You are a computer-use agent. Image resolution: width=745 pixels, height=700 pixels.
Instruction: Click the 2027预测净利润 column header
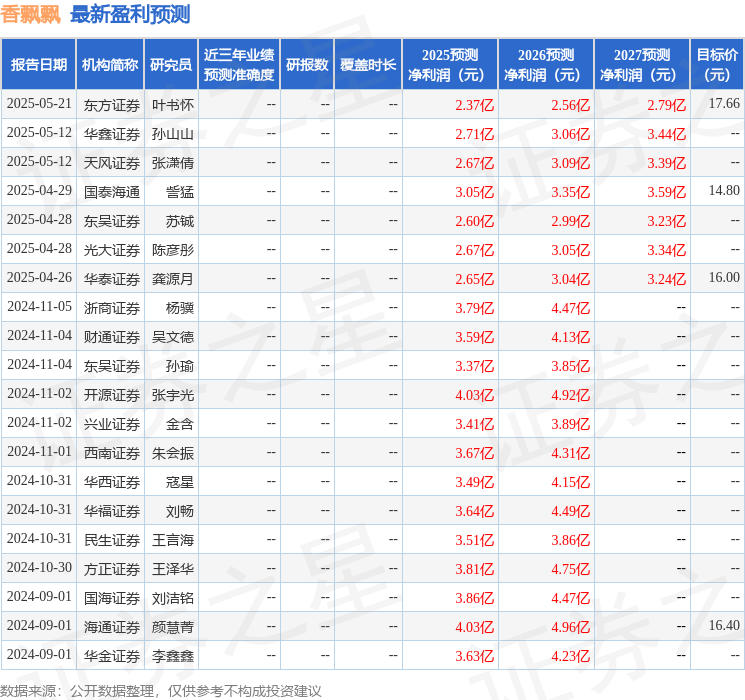tap(642, 65)
